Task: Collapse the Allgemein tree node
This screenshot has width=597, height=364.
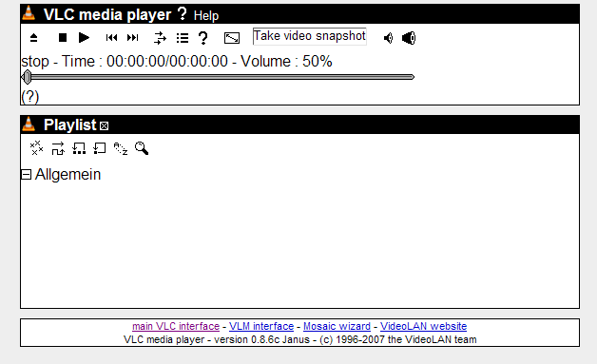Action: [x=26, y=174]
